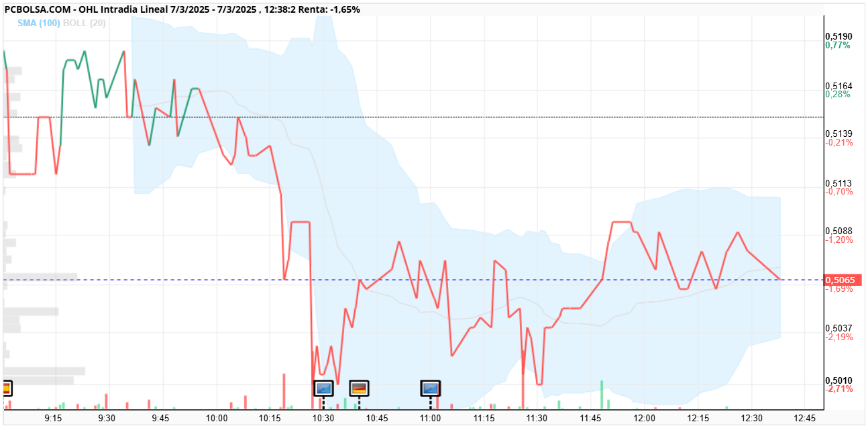Select the 0,28% percentage axis label
The width and height of the screenshot is (868, 428).
pos(838,95)
